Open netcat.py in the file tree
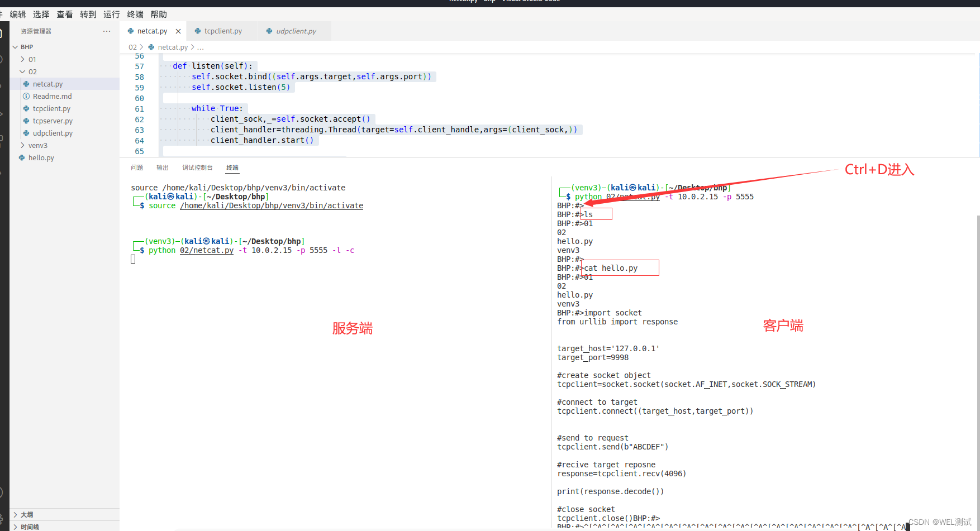980x531 pixels. pos(47,84)
